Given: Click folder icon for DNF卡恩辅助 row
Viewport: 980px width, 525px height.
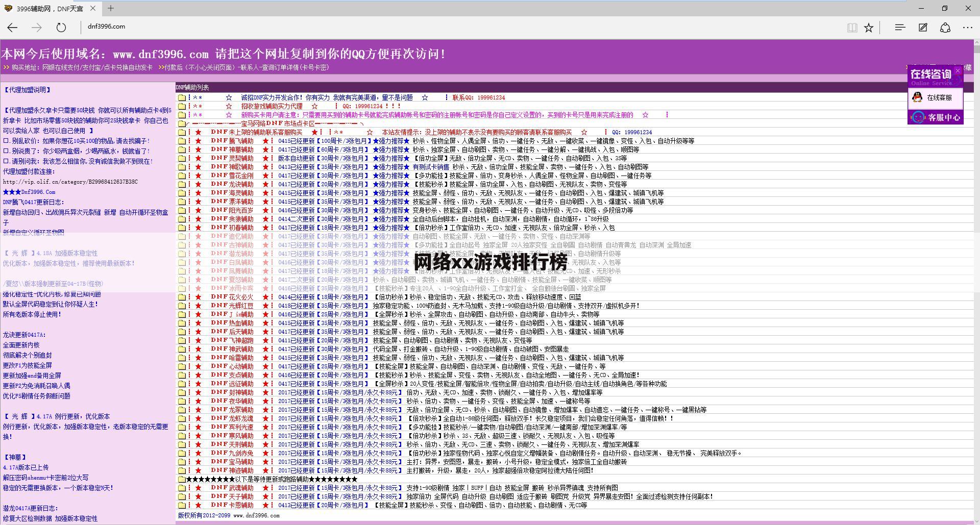Looking at the screenshot, I should click(x=182, y=506).
